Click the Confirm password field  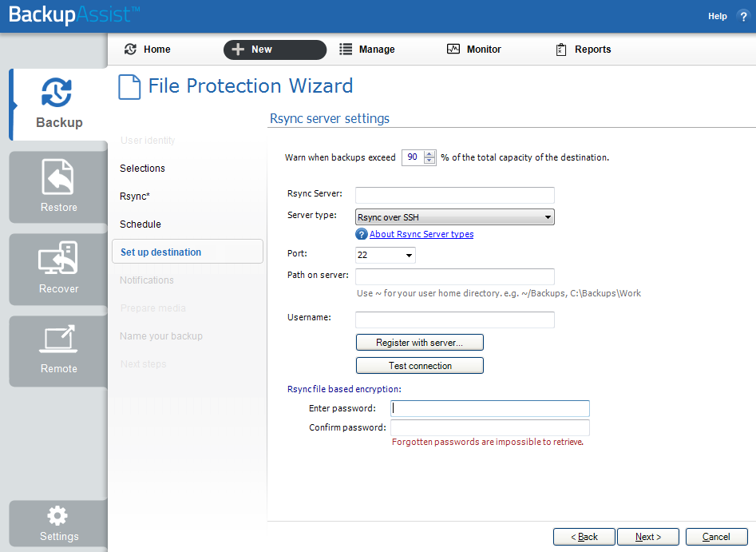(490, 428)
